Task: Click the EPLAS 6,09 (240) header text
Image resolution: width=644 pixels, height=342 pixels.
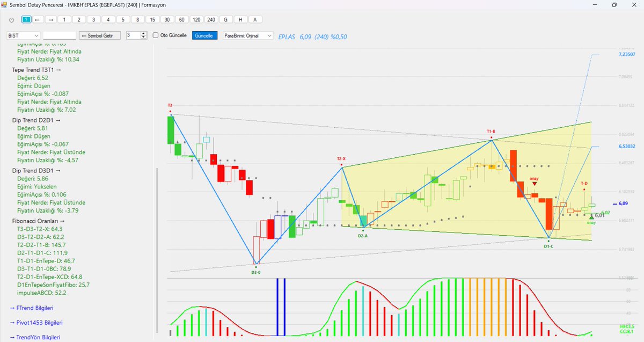Action: click(313, 36)
